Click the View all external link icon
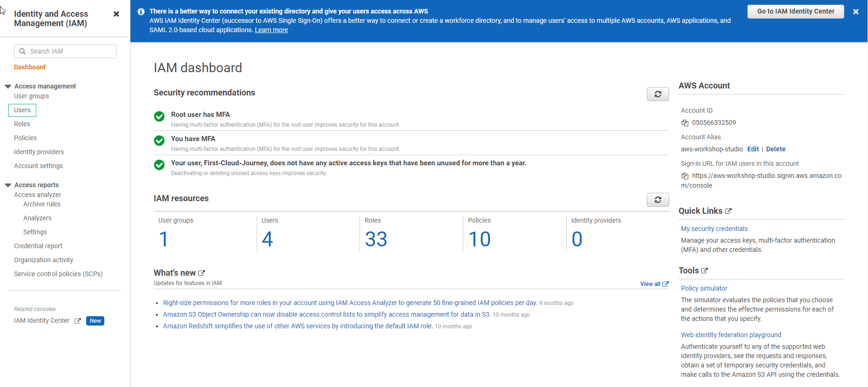This screenshot has width=868, height=387. point(665,284)
